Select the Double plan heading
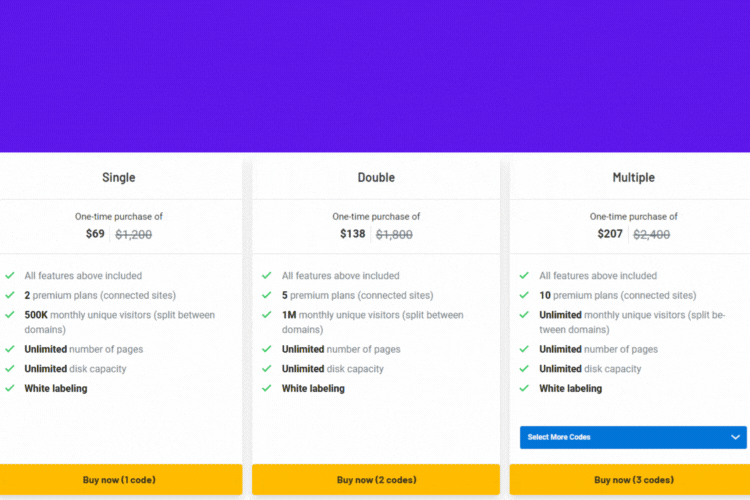The height and width of the screenshot is (500, 750). (376, 178)
